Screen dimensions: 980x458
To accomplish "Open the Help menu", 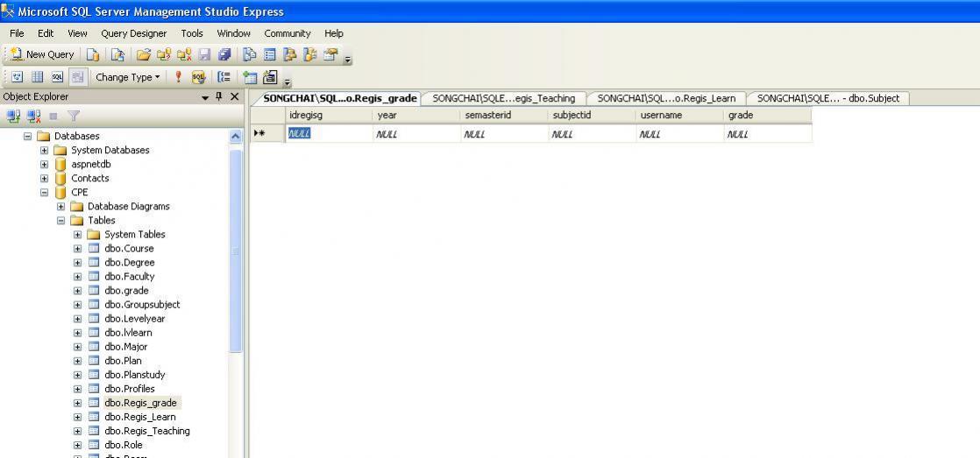I will pyautogui.click(x=334, y=33).
